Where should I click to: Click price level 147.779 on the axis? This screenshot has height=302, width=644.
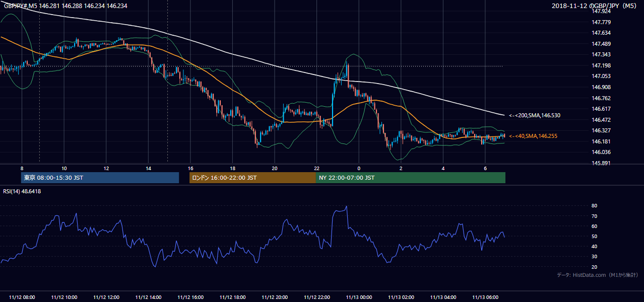click(x=602, y=22)
